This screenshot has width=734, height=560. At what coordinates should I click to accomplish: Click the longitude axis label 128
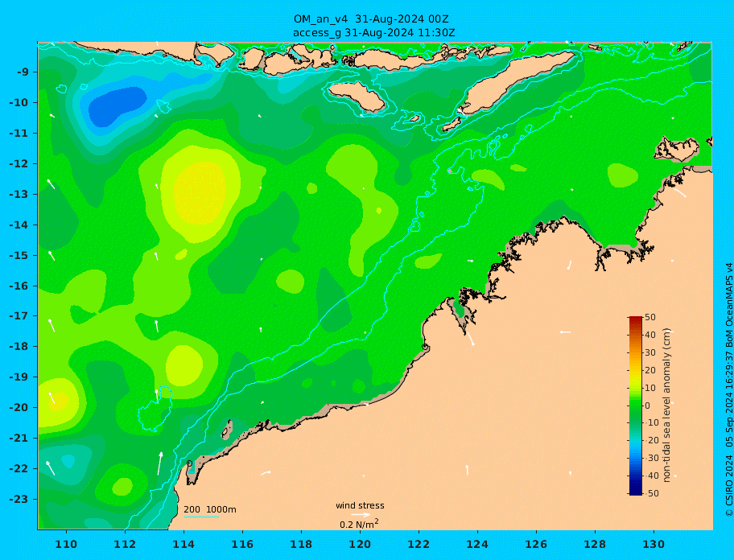tap(595, 545)
